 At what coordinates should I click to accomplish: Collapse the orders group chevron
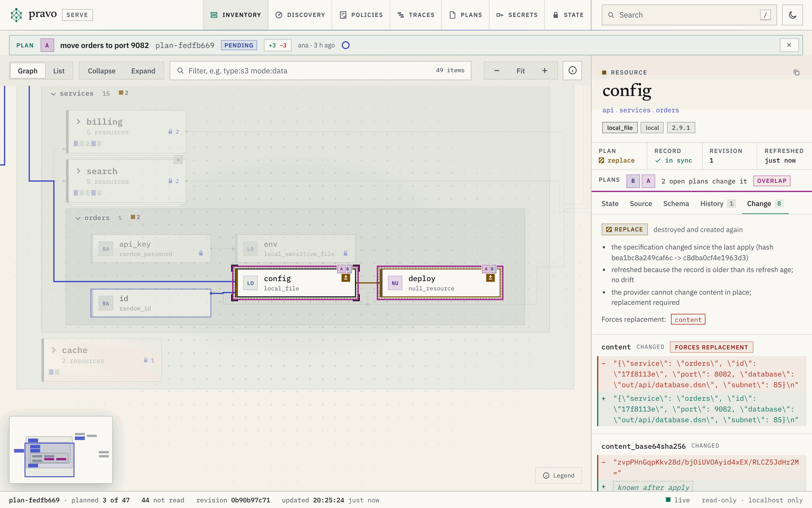[x=78, y=218]
